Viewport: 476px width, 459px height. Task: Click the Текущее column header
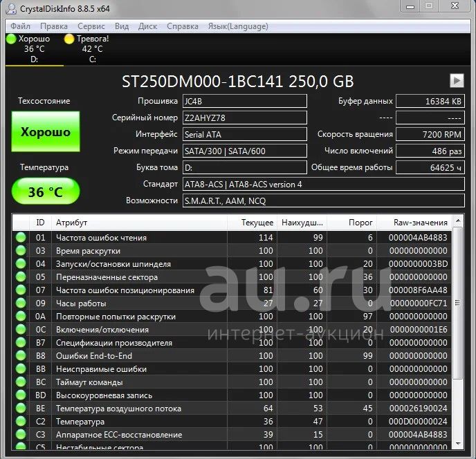(x=253, y=223)
